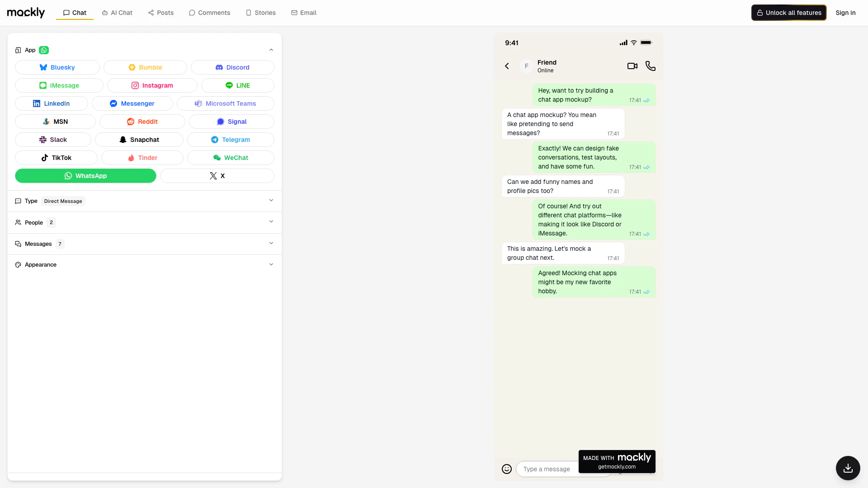868x488 pixels.
Task: Click the phone call icon
Action: pyautogui.click(x=650, y=66)
